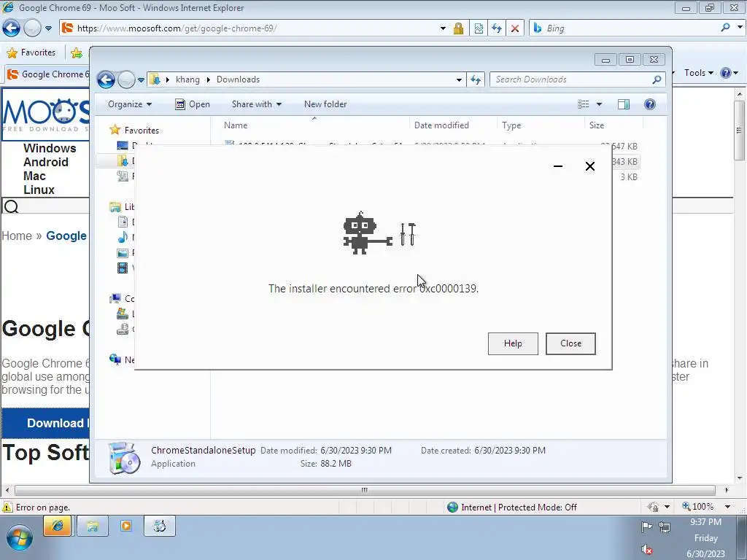This screenshot has width=747, height=560.
Task: Open the IE Tools menu
Action: pos(698,73)
